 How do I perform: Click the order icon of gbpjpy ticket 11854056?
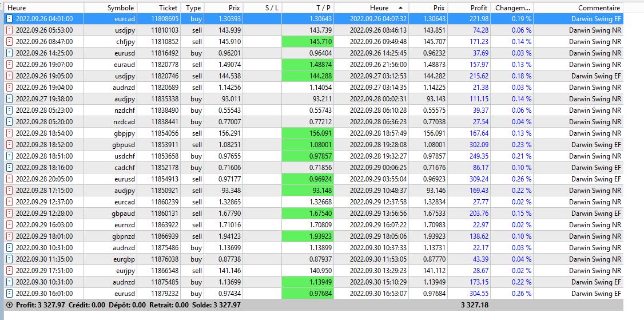tap(10, 133)
